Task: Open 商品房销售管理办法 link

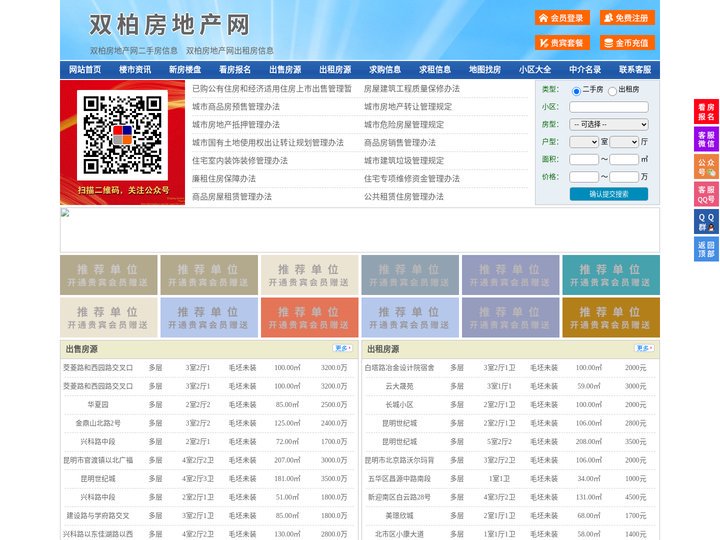Action: click(400, 142)
